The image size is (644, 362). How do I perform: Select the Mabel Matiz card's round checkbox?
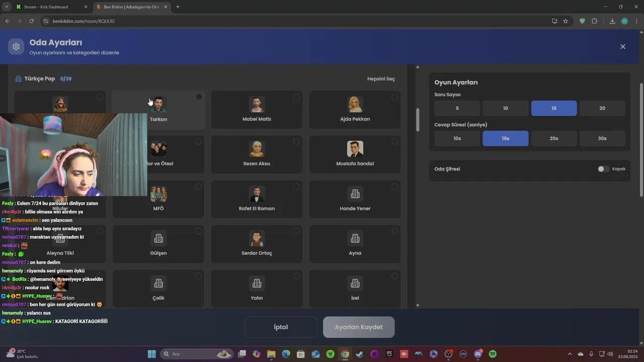[x=296, y=97]
